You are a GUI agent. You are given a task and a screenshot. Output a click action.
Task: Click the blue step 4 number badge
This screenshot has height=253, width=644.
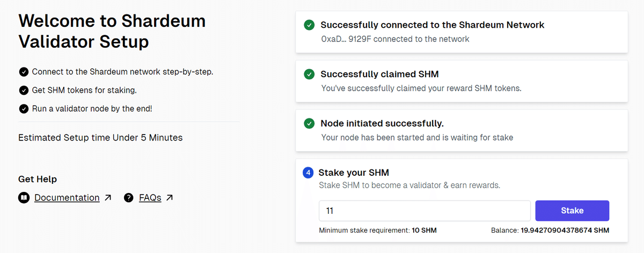(x=308, y=173)
